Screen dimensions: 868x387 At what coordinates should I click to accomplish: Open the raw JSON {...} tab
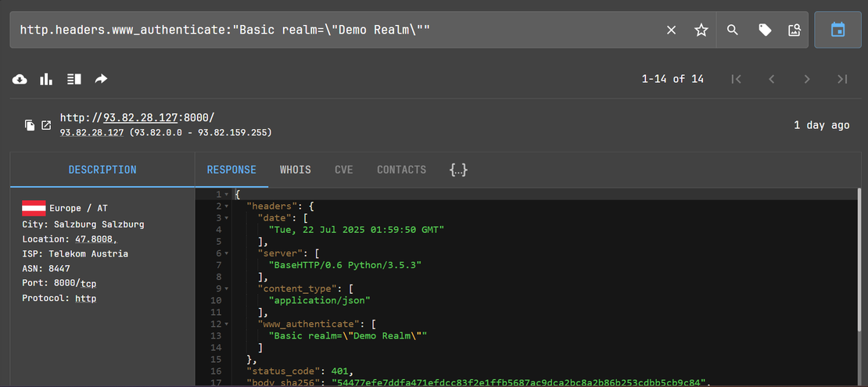tap(458, 170)
